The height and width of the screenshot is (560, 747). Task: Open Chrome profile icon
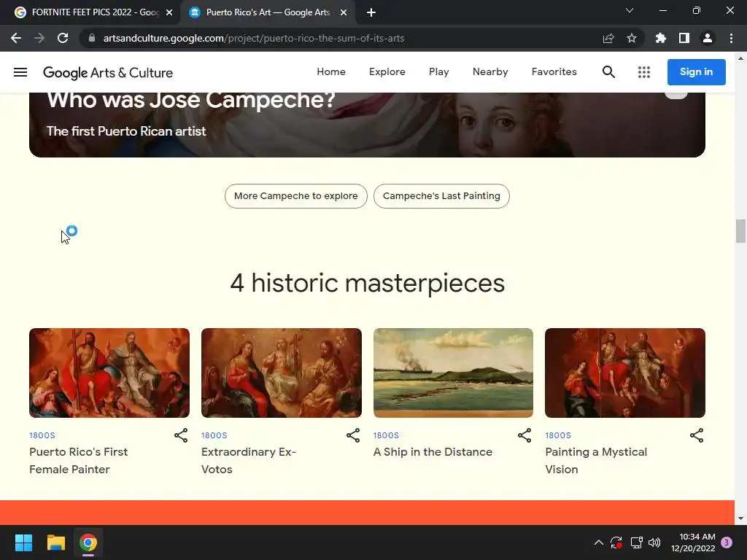pos(708,38)
